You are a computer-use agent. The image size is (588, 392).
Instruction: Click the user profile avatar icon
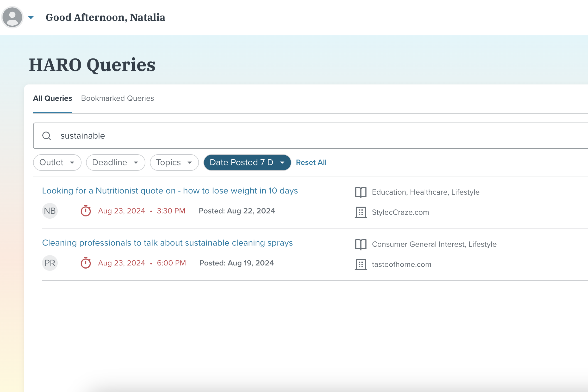pos(12,17)
